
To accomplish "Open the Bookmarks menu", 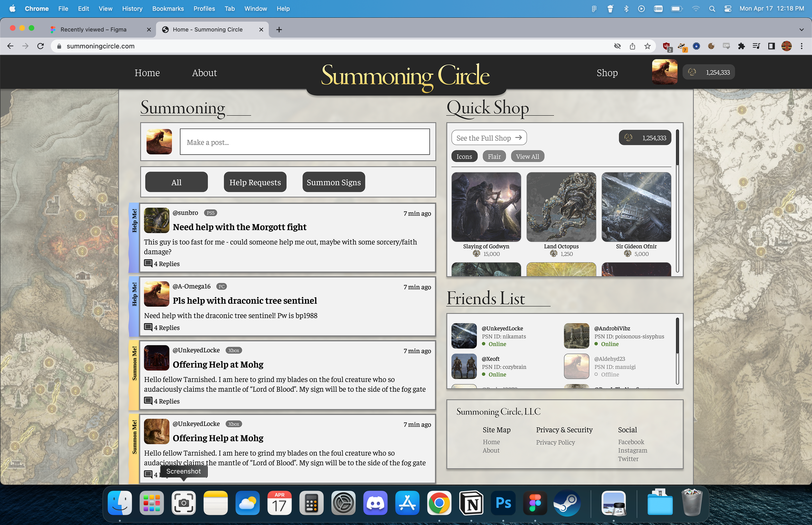I will pos(168,9).
